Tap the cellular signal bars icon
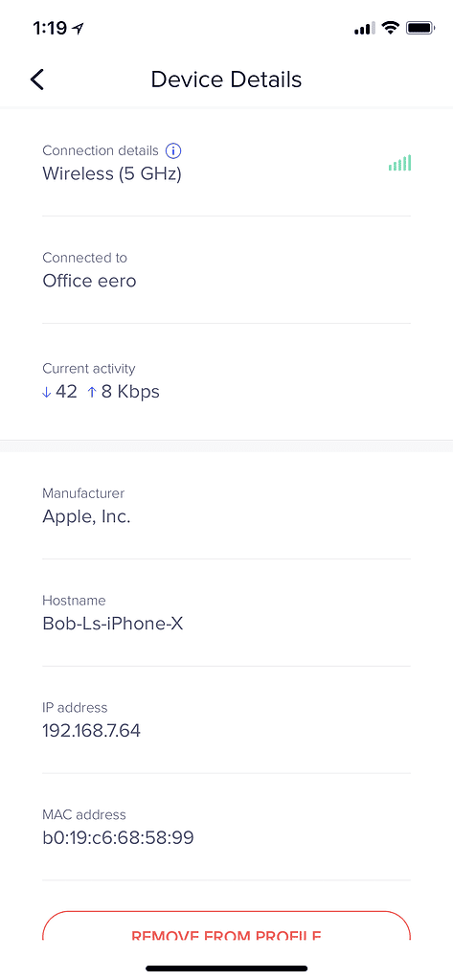 coord(364,29)
